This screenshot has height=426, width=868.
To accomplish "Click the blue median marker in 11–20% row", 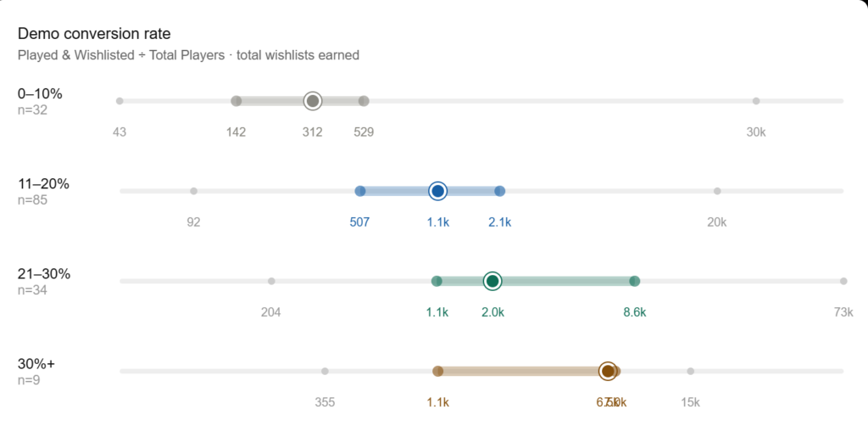I will tap(437, 191).
